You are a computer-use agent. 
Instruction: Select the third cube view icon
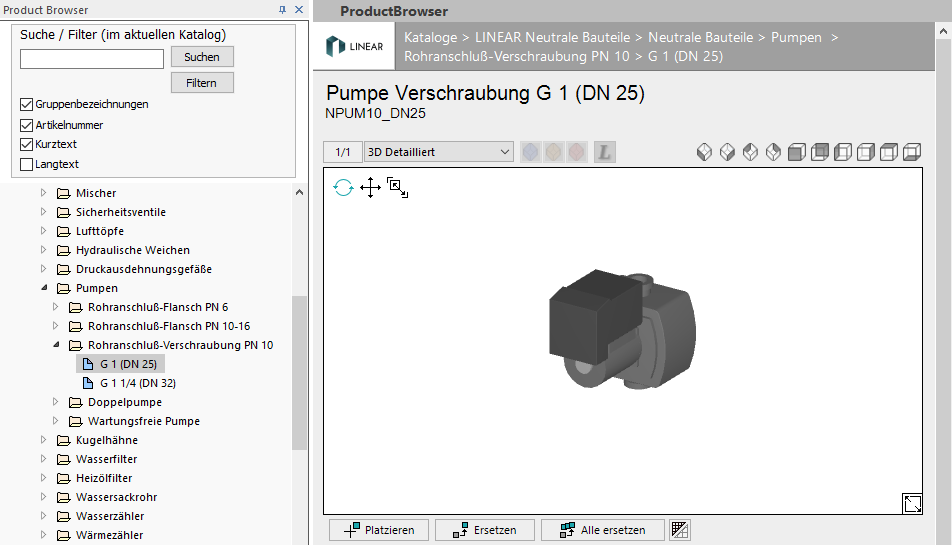click(x=843, y=152)
